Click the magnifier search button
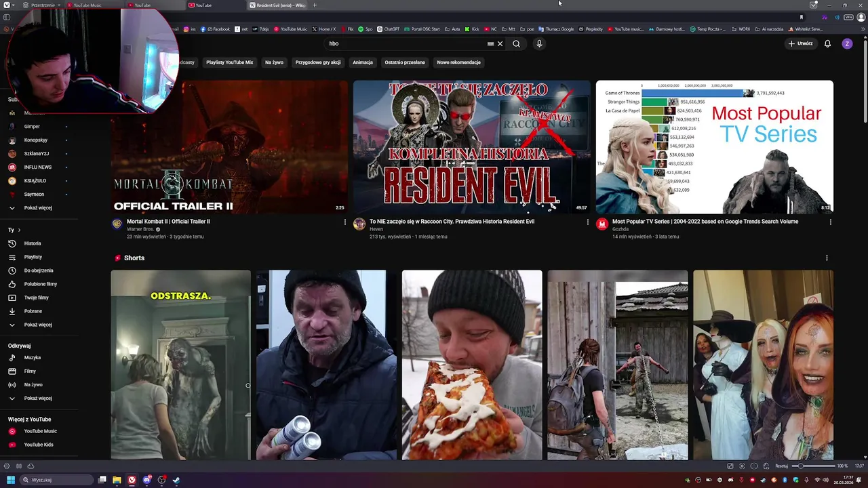The height and width of the screenshot is (488, 868). tap(516, 43)
